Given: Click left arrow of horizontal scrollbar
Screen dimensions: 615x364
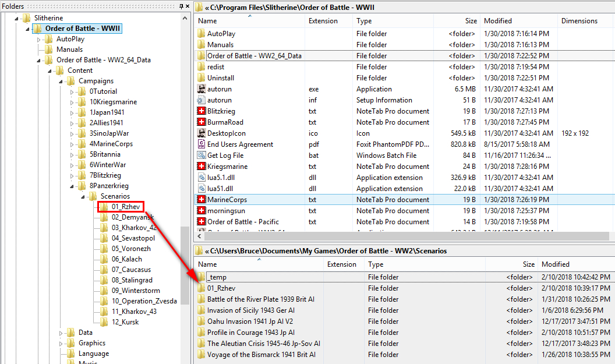Looking at the screenshot, I should [199, 236].
